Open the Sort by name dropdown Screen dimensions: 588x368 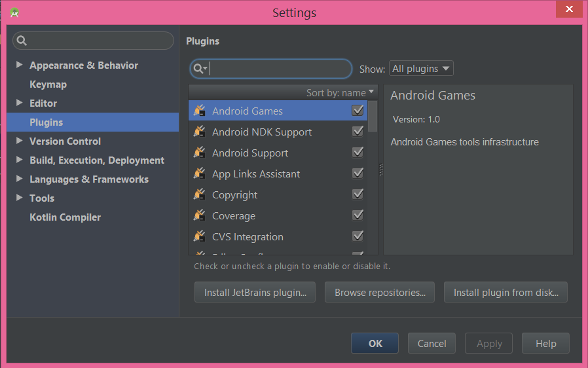340,93
